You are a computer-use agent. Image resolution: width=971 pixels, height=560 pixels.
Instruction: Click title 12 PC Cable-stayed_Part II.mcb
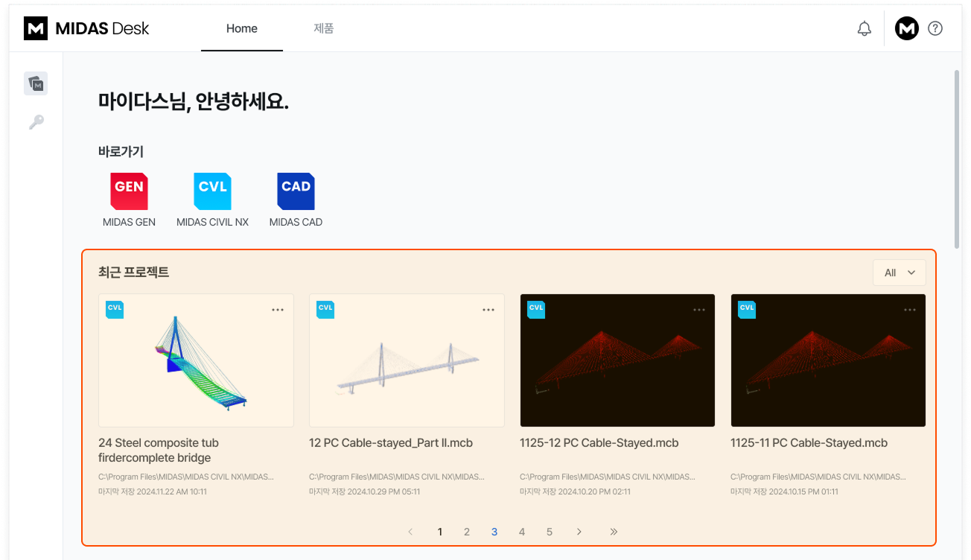point(391,442)
